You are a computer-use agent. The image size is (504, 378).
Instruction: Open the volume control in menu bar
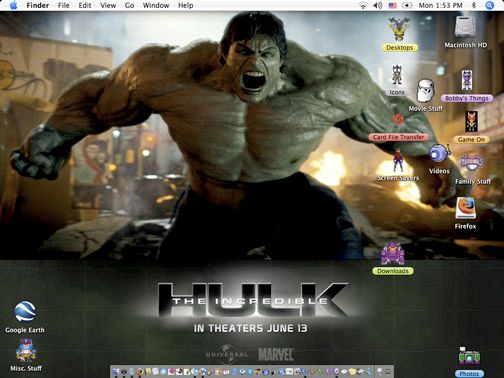tap(378, 5)
